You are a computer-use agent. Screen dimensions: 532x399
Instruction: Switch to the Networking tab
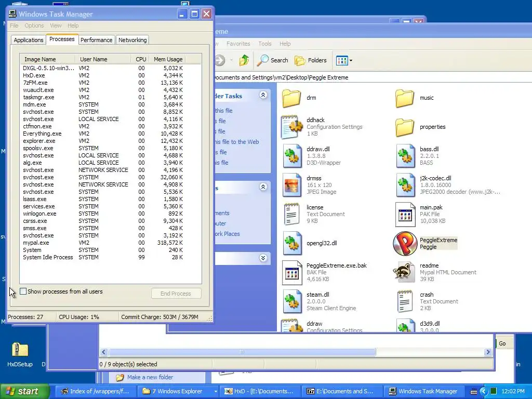[132, 40]
